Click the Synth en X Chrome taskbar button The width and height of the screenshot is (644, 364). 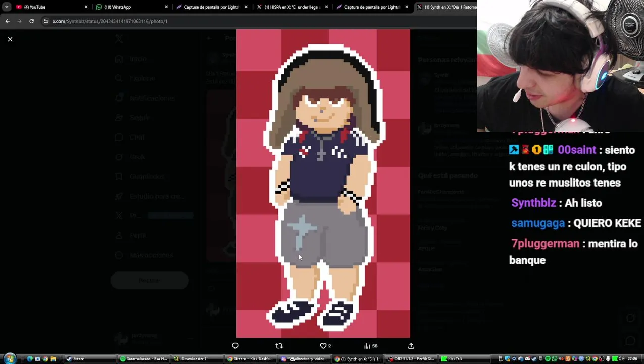coord(358,359)
